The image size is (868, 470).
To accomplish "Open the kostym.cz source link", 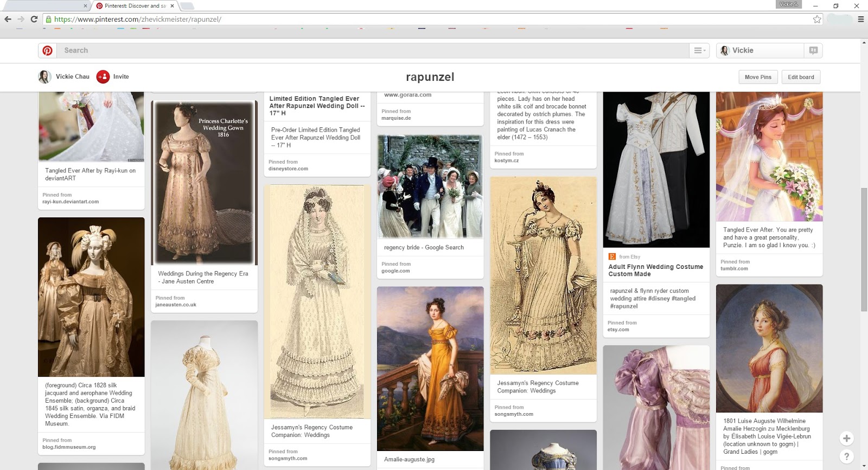I will pos(507,160).
